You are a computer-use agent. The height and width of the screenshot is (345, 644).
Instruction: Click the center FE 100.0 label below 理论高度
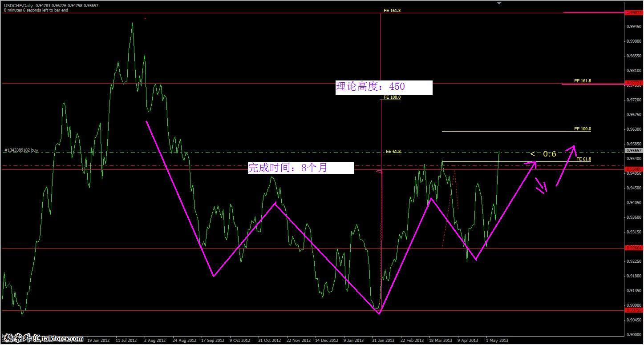[393, 97]
